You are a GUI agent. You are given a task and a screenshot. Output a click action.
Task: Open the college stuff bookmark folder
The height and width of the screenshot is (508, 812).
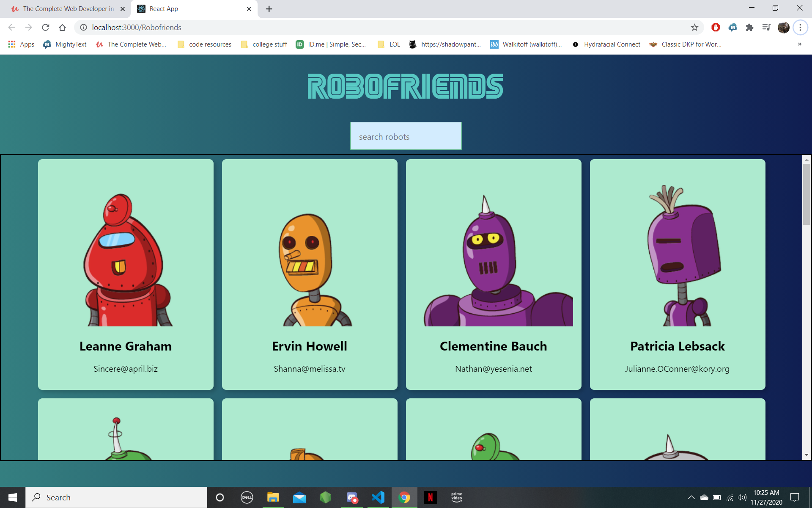coord(264,44)
